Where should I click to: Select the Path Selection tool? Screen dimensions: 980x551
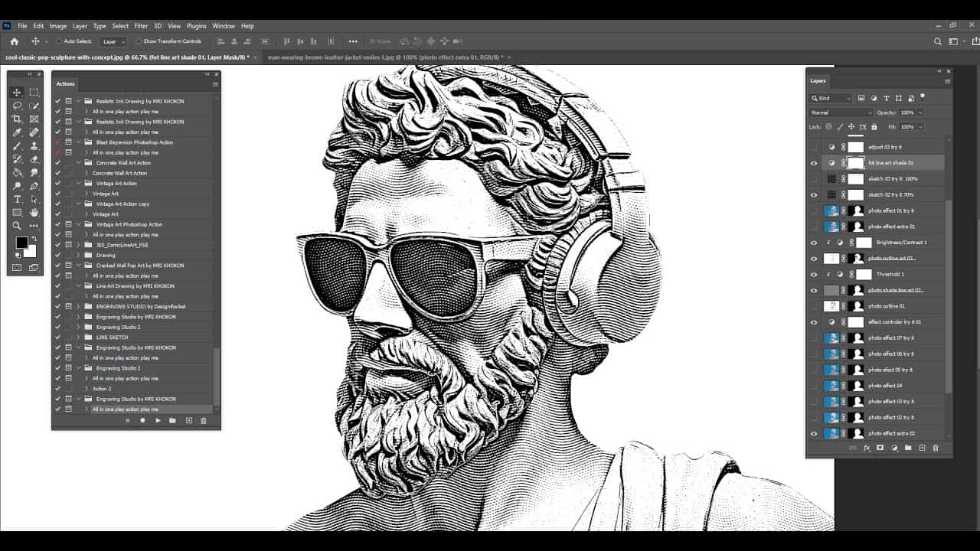[34, 200]
